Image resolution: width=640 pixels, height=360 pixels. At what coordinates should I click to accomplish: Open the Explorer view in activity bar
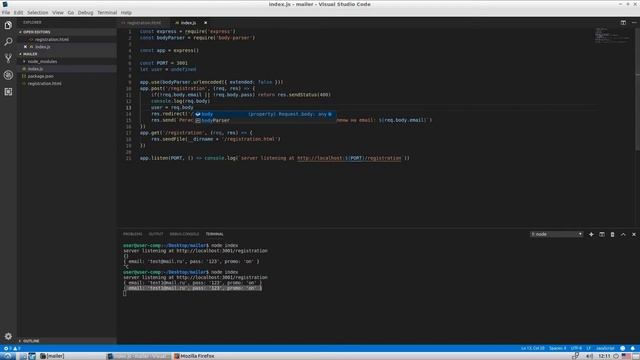[8, 25]
